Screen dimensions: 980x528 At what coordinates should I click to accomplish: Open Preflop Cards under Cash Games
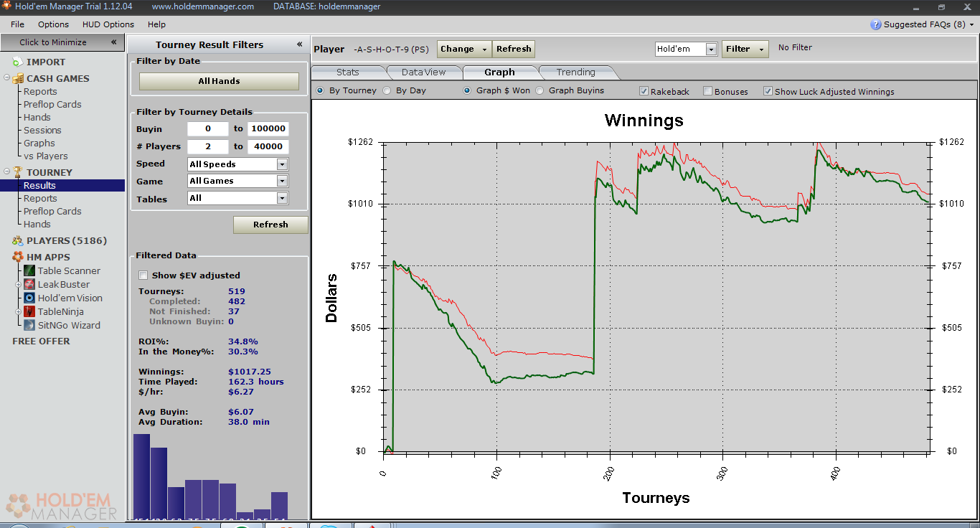(x=52, y=105)
